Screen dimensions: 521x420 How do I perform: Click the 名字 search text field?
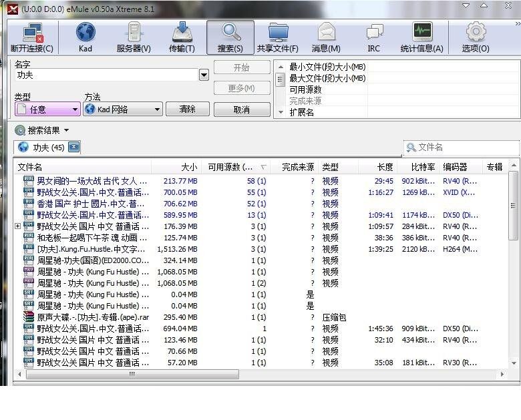(x=106, y=75)
